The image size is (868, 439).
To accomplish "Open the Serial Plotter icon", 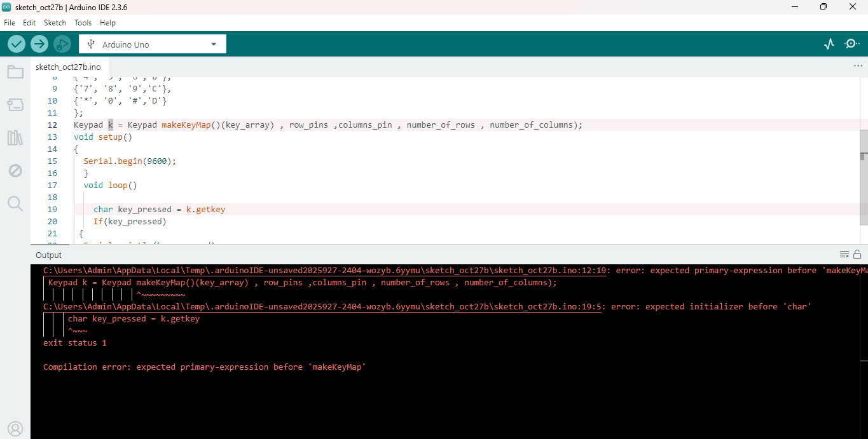I will 829,44.
